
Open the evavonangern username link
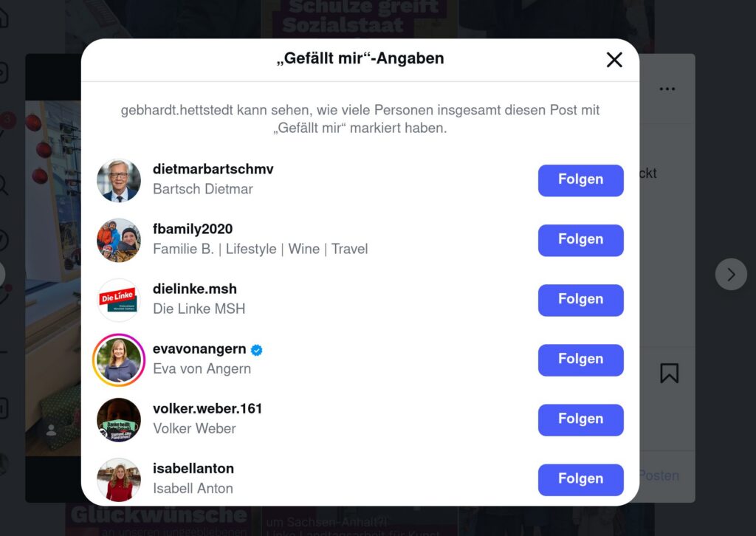199,349
